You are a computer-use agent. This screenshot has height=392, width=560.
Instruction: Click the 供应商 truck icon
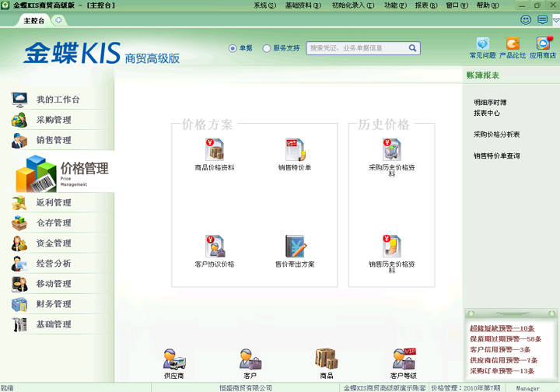coord(174,359)
